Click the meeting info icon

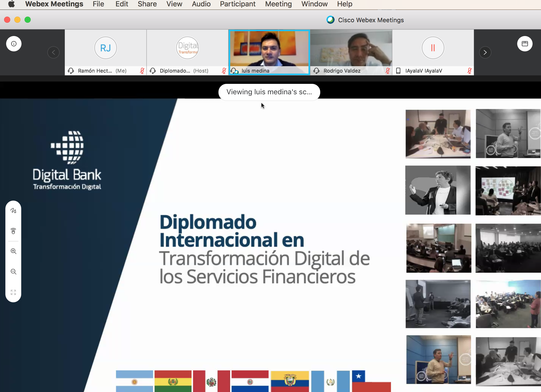click(14, 44)
